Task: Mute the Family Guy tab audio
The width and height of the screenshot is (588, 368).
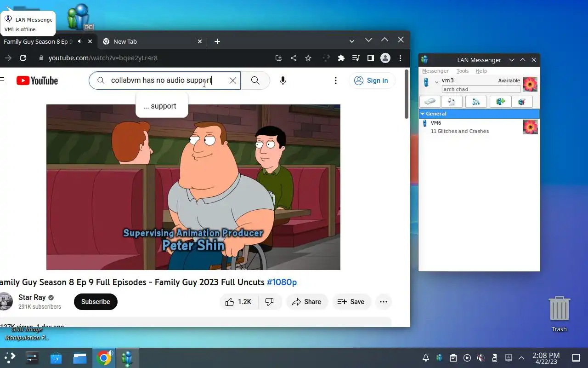Action: [x=80, y=41]
